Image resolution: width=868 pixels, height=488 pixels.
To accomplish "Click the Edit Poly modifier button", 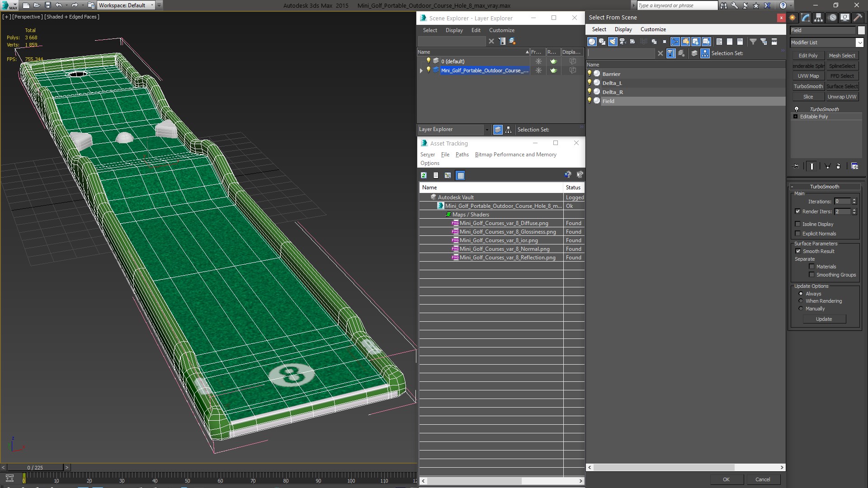I will coord(808,56).
